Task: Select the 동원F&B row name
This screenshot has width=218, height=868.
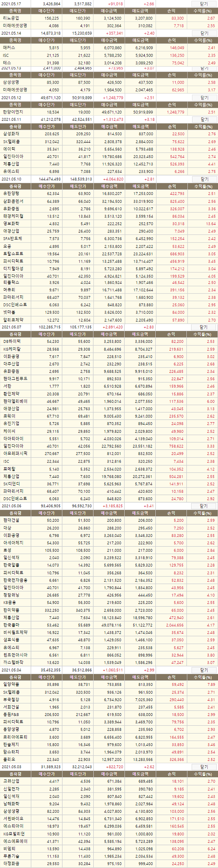Action: [11, 714]
